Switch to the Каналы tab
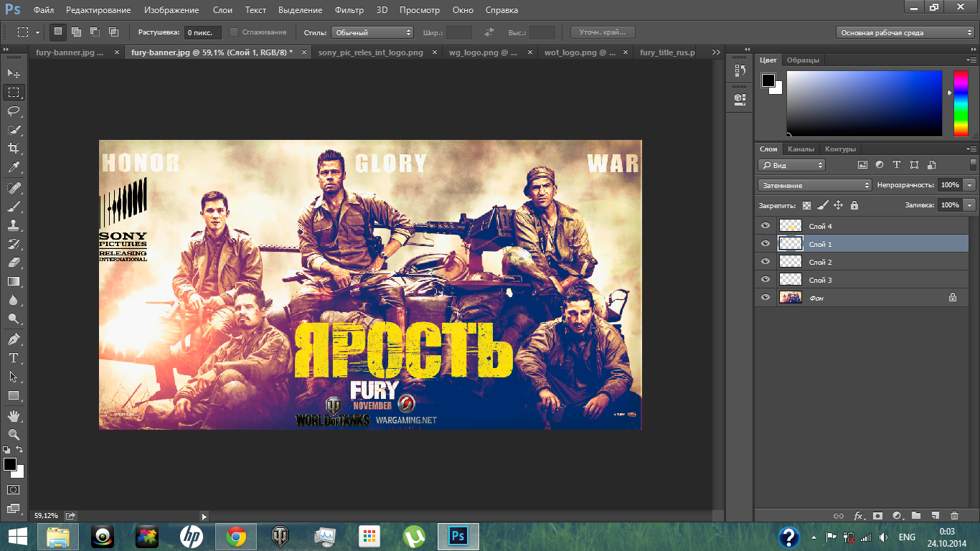Screen dimensions: 980x551 [x=801, y=149]
